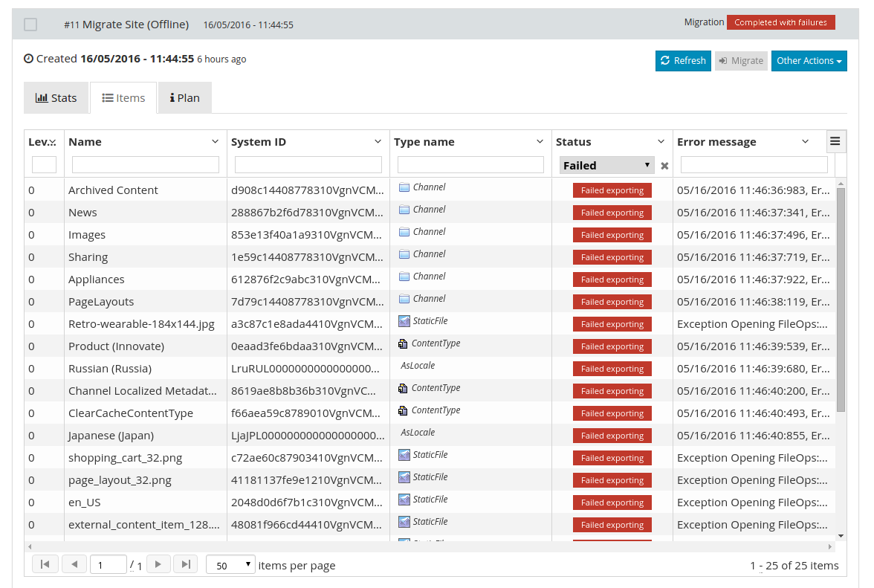Screen dimensions: 874x588
Task: Click the vertical scrollbar thumb of the grid
Action: click(841, 300)
